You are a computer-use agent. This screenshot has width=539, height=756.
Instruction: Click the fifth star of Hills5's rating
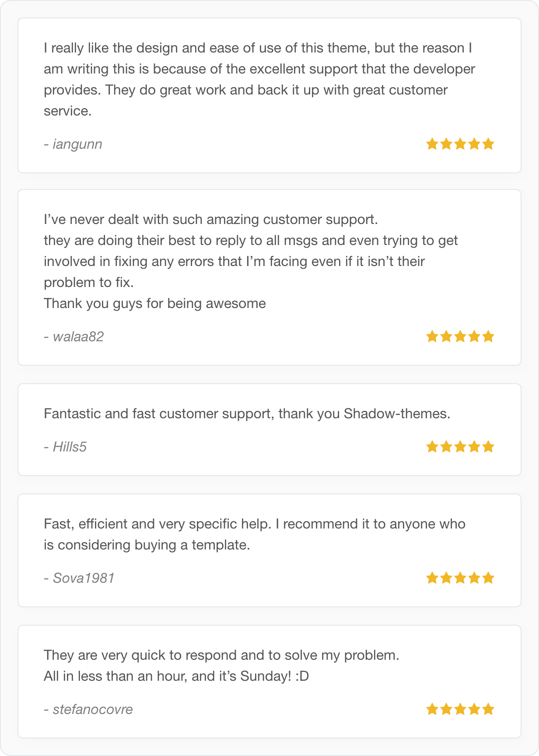pos(488,447)
